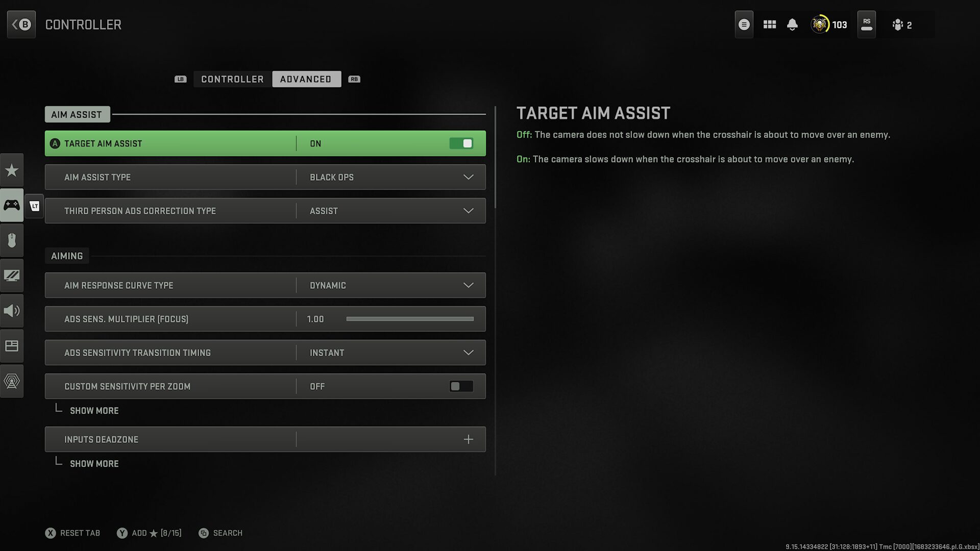The image size is (980, 551).
Task: Open the social party icon
Action: (902, 25)
